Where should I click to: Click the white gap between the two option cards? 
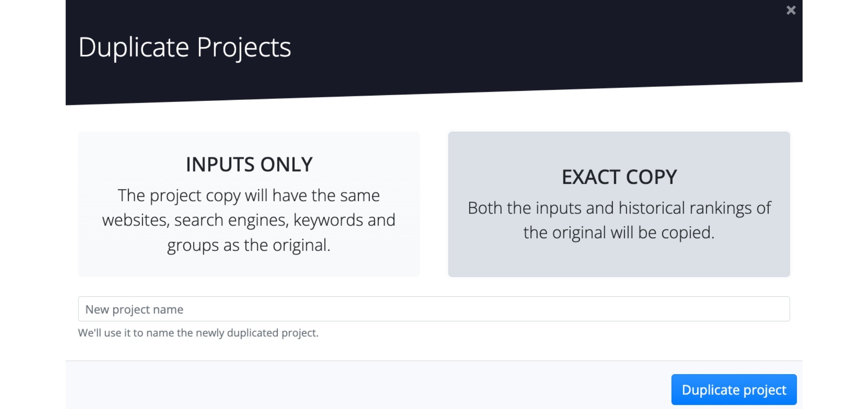coord(434,204)
